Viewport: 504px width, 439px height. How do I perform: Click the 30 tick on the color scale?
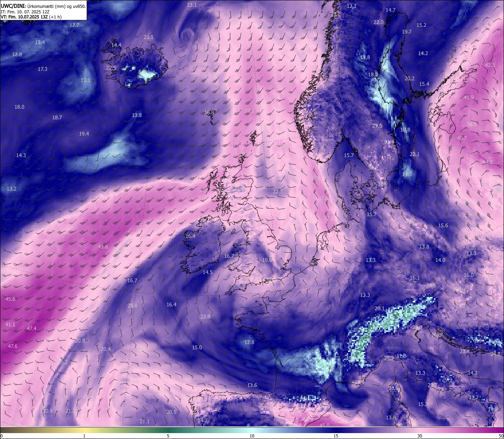point(420,436)
